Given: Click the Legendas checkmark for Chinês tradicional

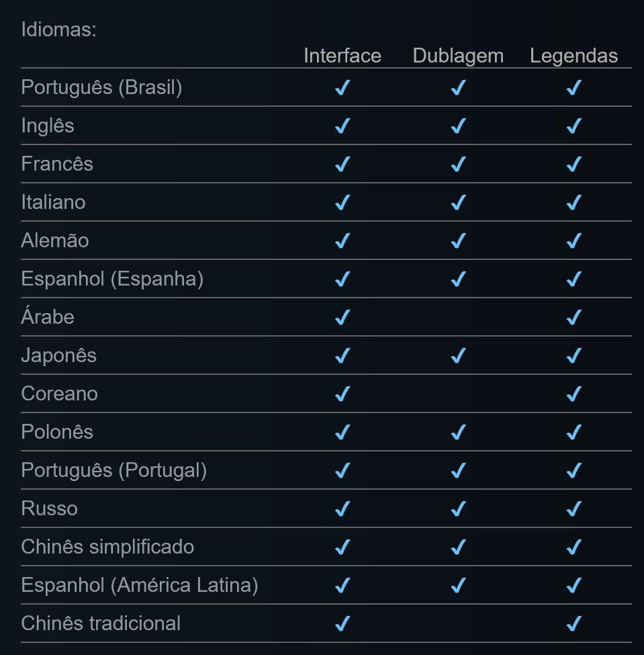Looking at the screenshot, I should (573, 624).
